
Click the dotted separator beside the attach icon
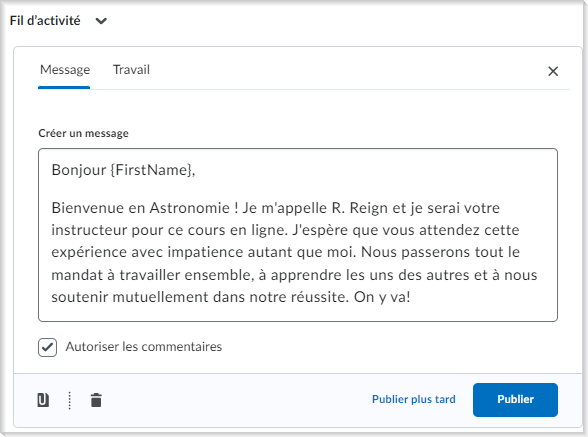(x=70, y=400)
